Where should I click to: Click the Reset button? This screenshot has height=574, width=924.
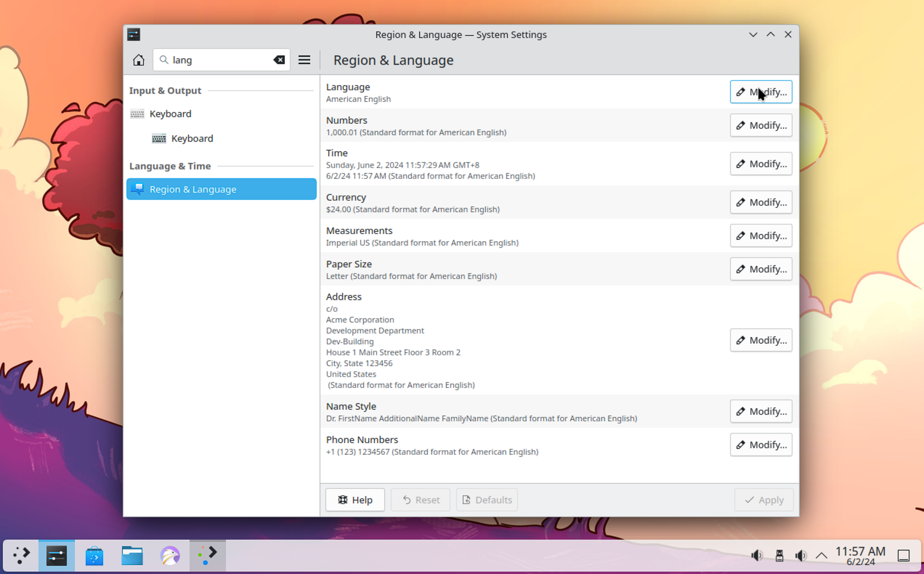[x=420, y=500]
